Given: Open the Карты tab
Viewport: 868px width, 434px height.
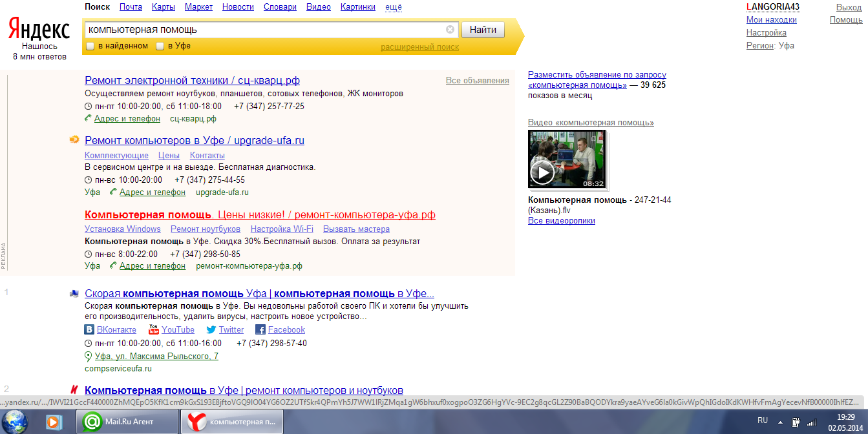Looking at the screenshot, I should point(163,7).
